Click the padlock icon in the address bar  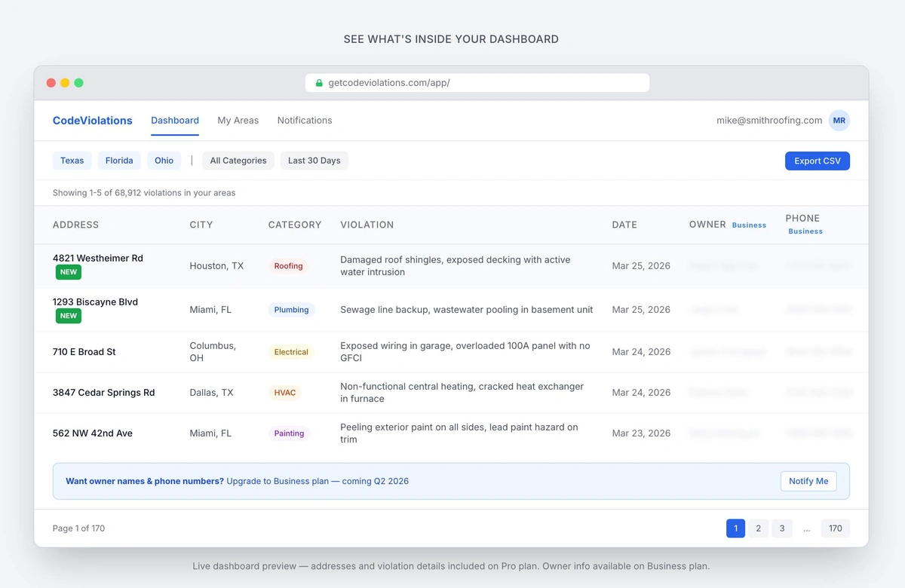pos(318,82)
